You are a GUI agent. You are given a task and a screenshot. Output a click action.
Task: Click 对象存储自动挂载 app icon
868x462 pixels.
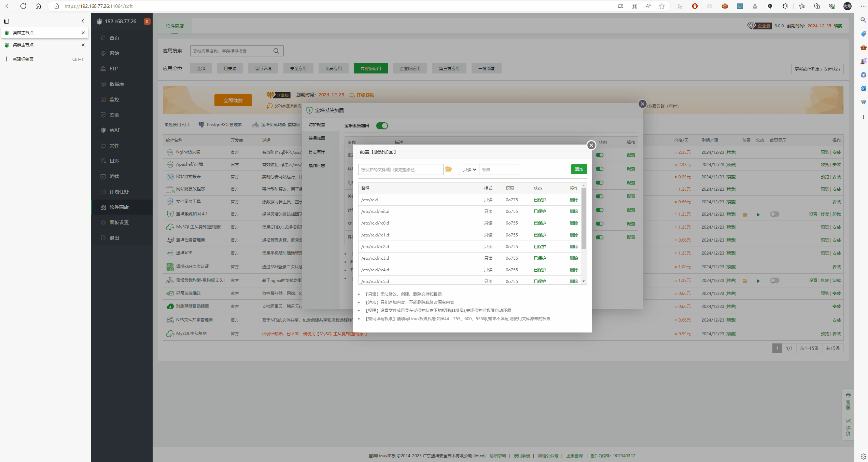coord(170,307)
